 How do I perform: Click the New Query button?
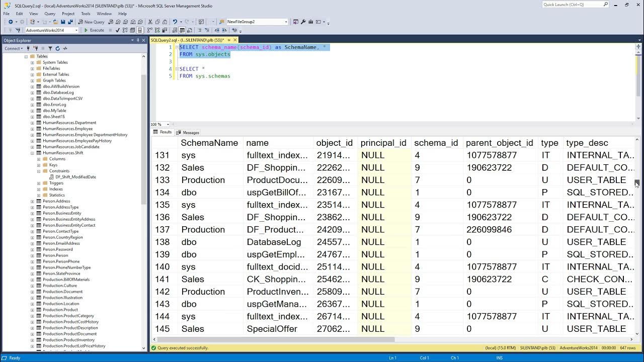pyautogui.click(x=91, y=22)
